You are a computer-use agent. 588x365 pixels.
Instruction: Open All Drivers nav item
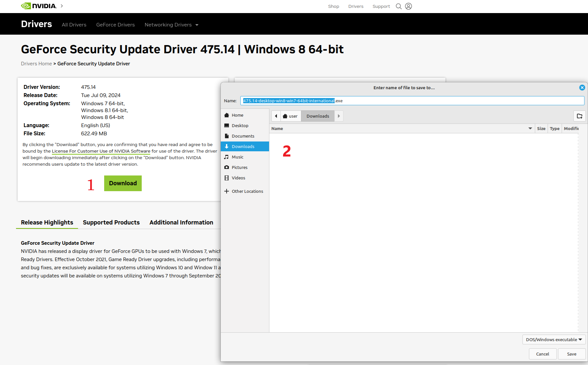(74, 25)
